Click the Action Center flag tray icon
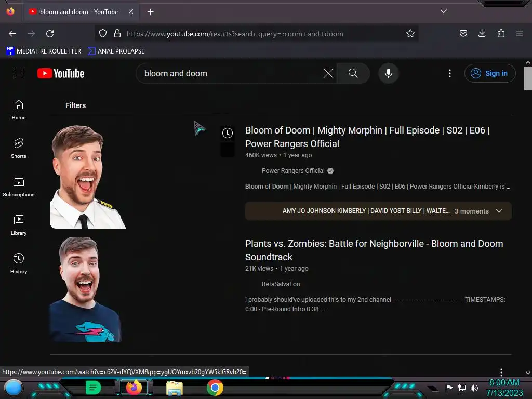Image resolution: width=532 pixels, height=399 pixels. point(449,388)
